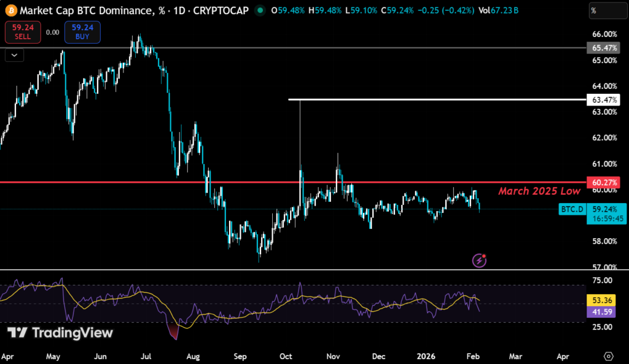Click the price scale settings hexagon icon
The image size is (629, 364).
[609, 356]
